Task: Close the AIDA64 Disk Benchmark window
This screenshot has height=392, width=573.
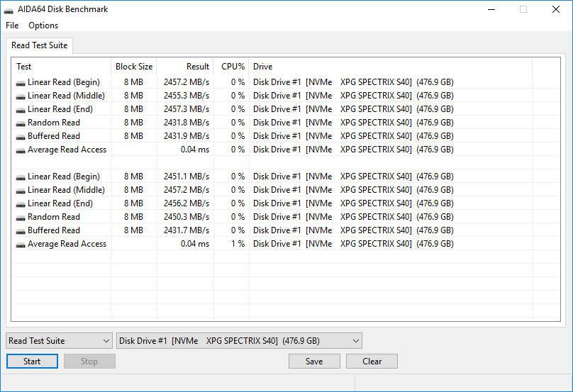Action: click(556, 10)
